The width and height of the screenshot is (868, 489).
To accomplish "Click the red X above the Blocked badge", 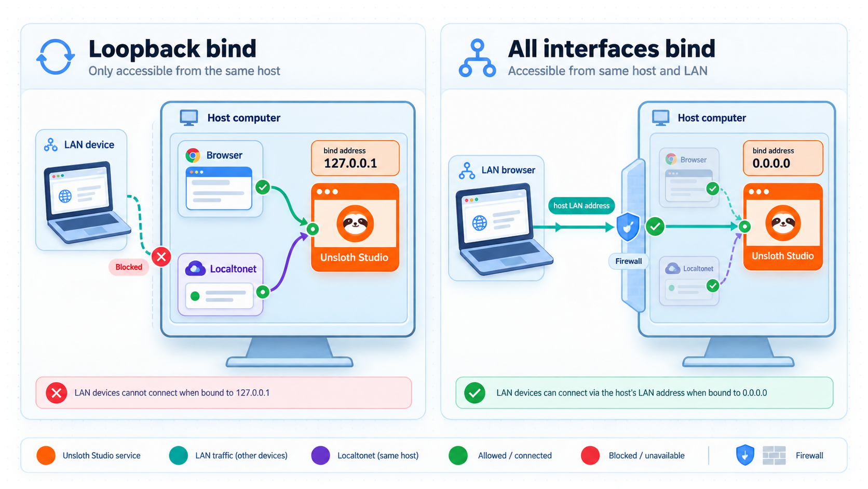I will pos(161,256).
